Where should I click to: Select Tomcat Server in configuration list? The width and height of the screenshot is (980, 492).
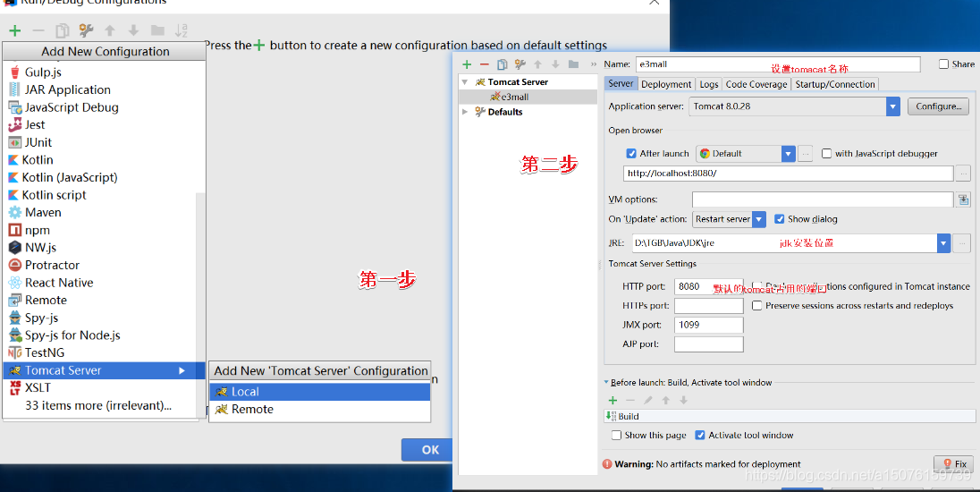(x=104, y=370)
